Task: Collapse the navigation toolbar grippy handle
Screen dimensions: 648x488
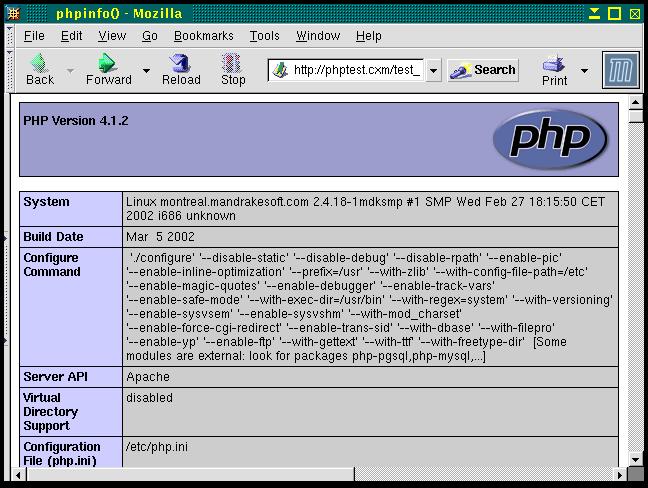Action: (10, 70)
